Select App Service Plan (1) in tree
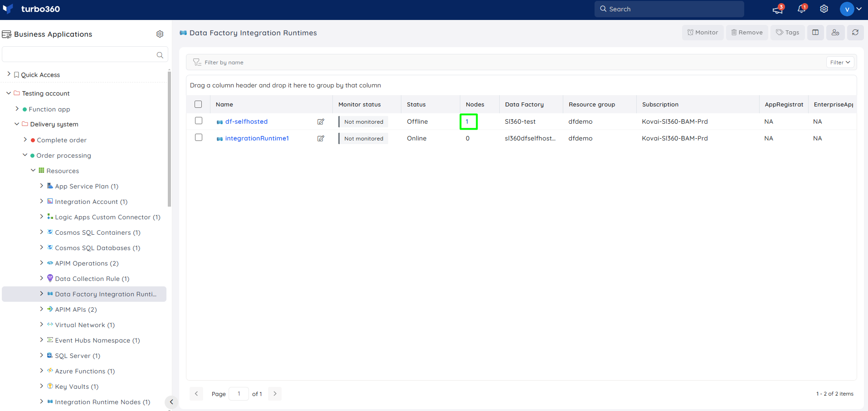 point(86,186)
